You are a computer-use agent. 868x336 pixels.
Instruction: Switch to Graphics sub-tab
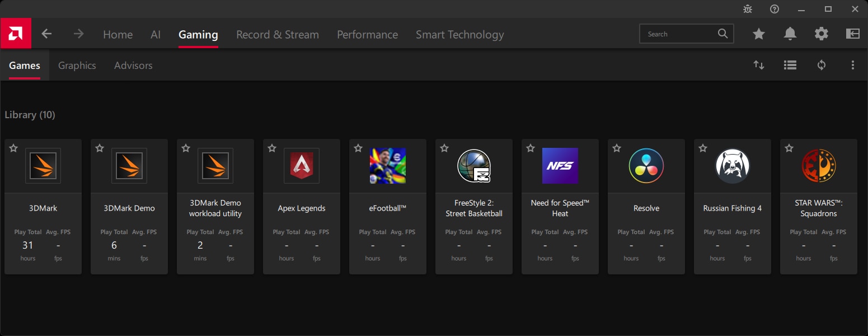click(77, 66)
